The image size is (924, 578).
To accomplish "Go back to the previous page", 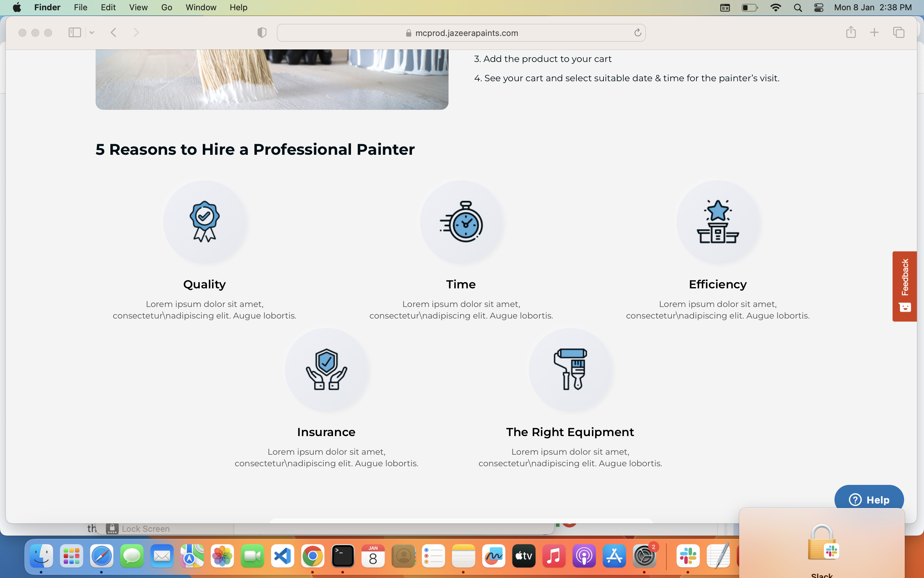I will pyautogui.click(x=113, y=32).
